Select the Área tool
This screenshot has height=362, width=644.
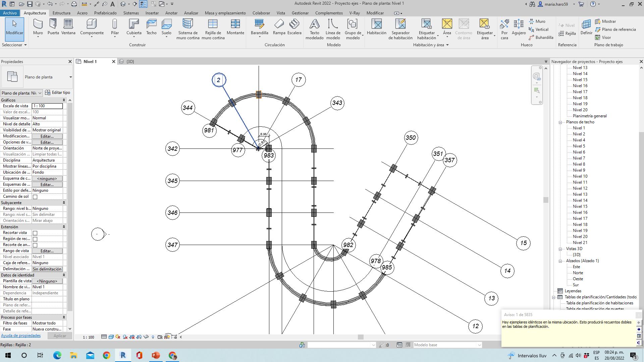447,27
